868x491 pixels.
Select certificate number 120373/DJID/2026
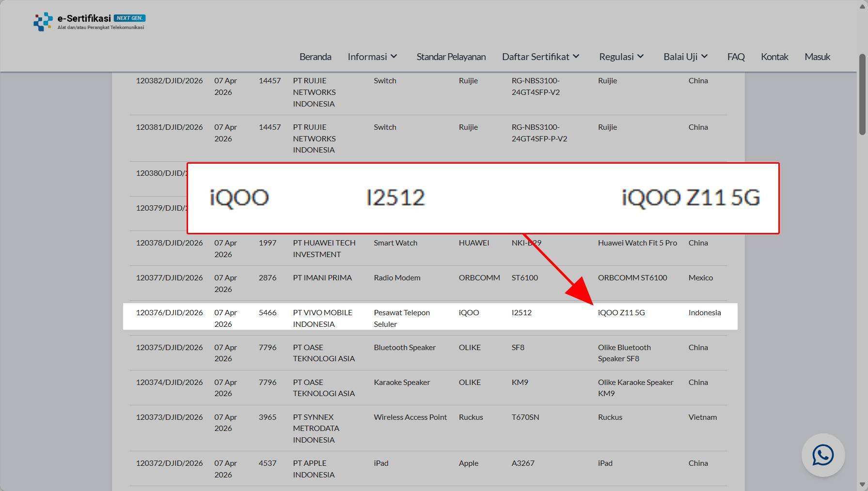click(x=169, y=417)
